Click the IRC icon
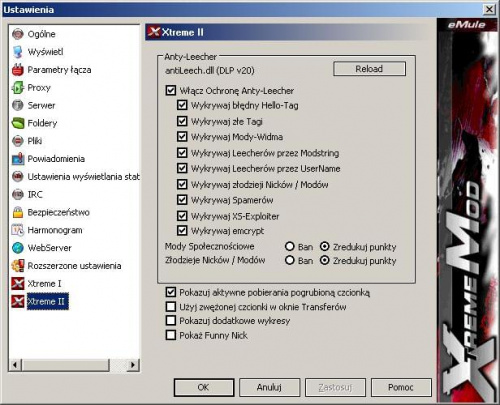Image resolution: width=500 pixels, height=405 pixels. pos(18,194)
